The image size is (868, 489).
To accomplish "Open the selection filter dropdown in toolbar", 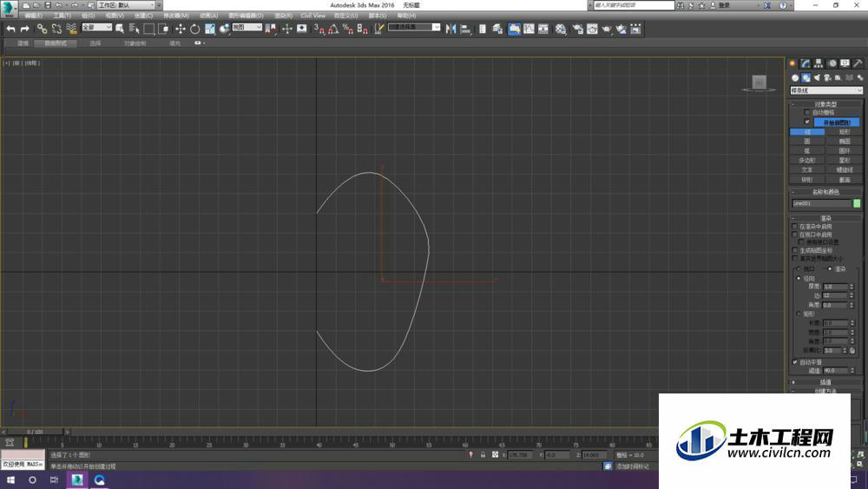I will (x=97, y=27).
